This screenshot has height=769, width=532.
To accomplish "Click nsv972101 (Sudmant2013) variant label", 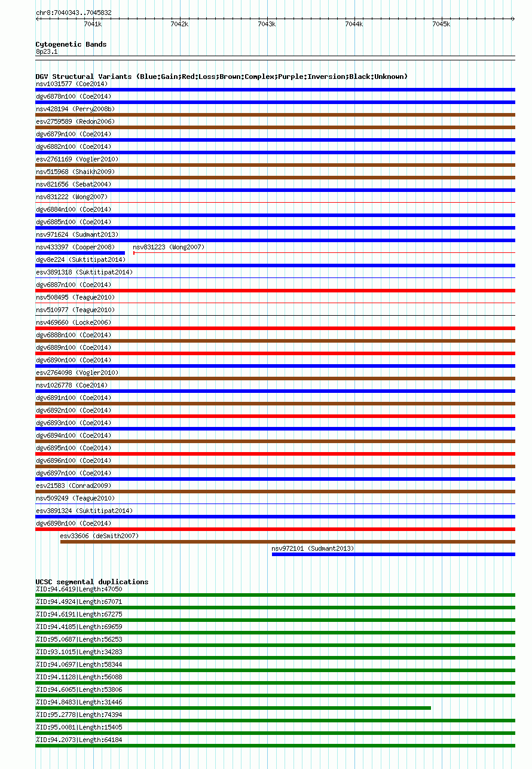I will click(x=313, y=548).
